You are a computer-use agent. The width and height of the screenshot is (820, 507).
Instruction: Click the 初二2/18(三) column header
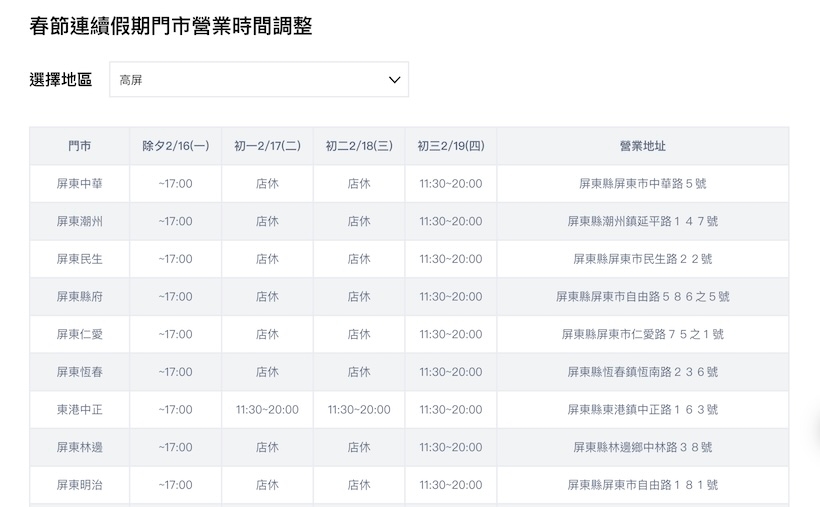359,146
